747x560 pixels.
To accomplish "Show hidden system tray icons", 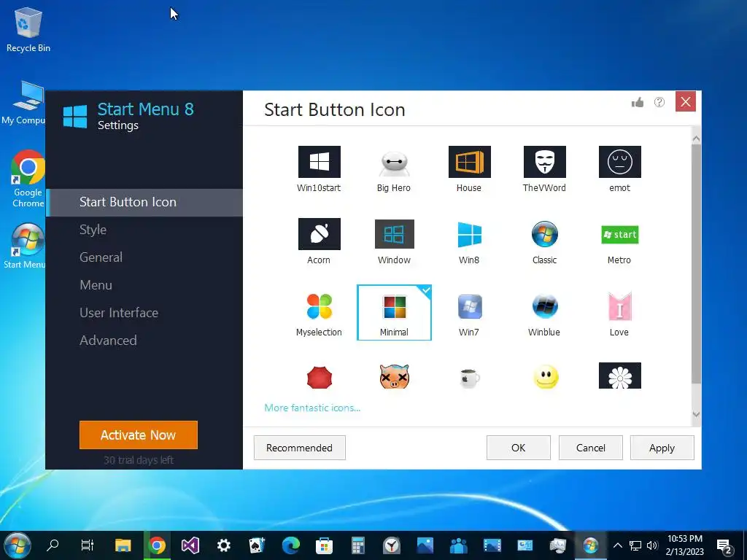I will coord(617,545).
